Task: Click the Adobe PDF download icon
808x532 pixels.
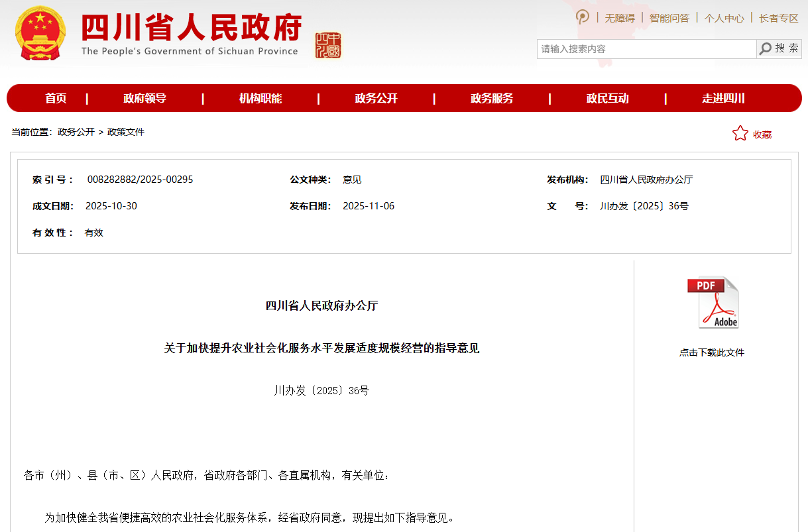Action: pos(713,302)
